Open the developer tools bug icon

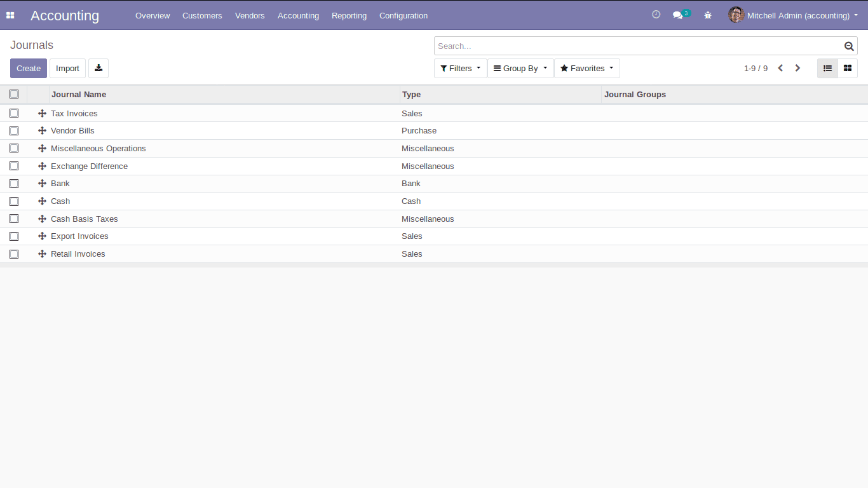708,15
